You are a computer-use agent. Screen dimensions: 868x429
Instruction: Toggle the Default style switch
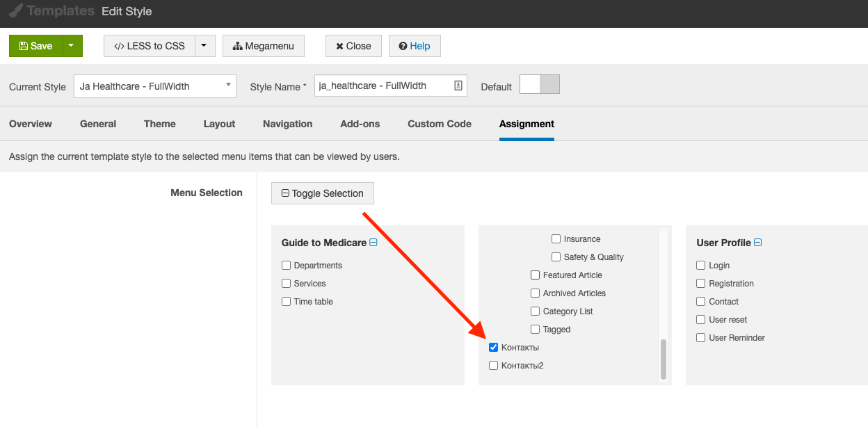540,85
